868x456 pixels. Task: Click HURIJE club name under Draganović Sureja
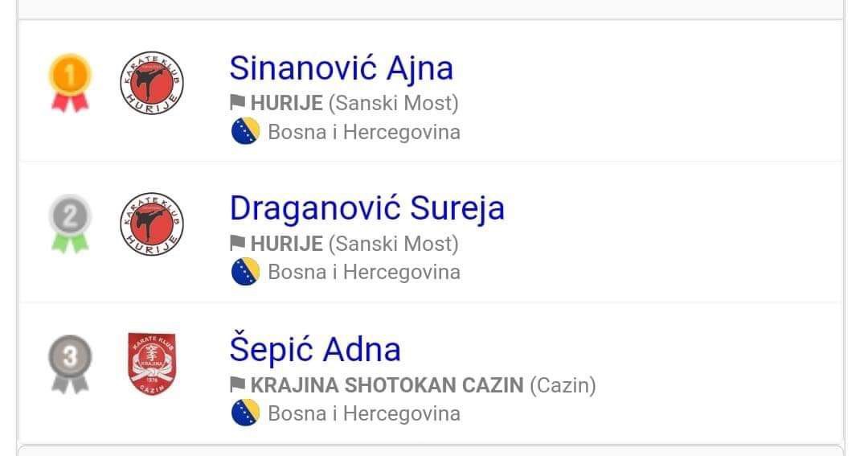pos(286,244)
